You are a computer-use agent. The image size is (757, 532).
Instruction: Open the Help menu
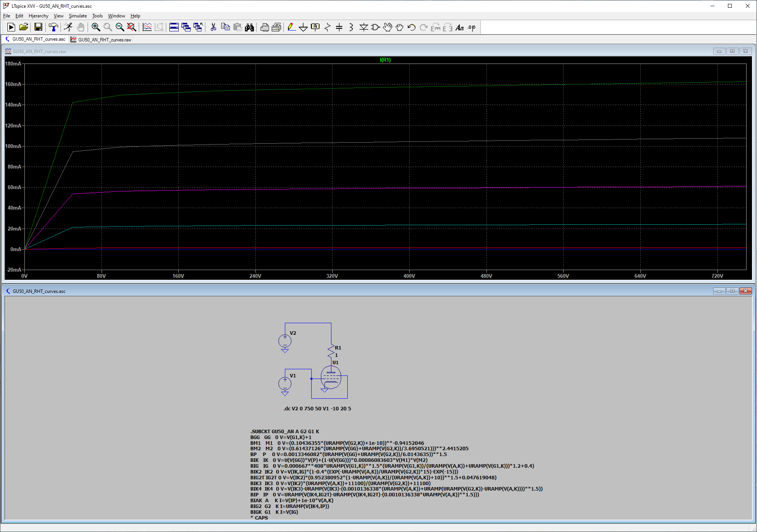pos(135,16)
